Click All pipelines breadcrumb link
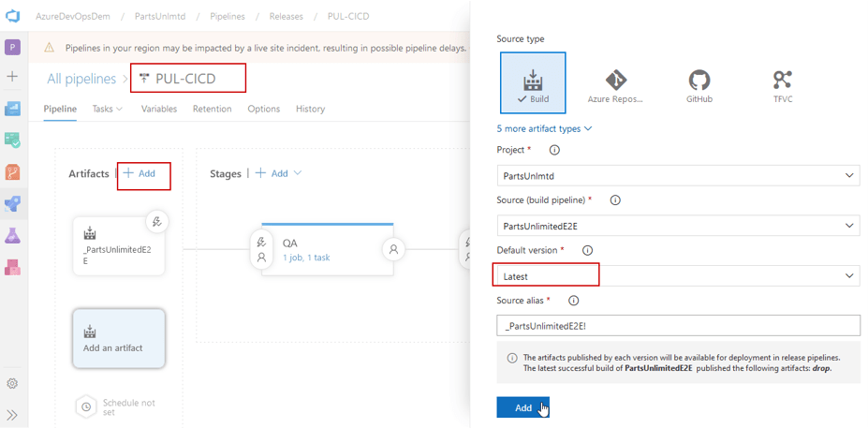The width and height of the screenshot is (868, 428). (81, 79)
